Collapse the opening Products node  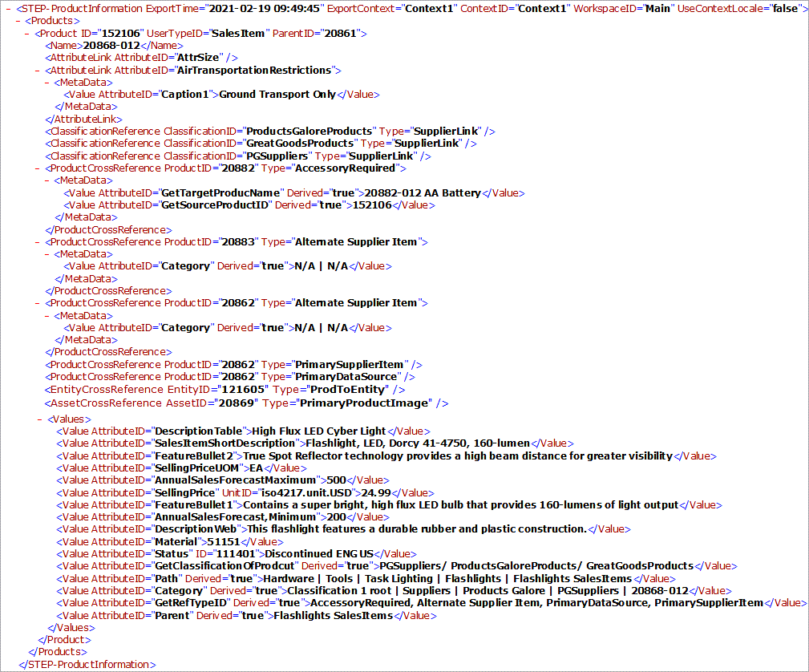pos(18,21)
